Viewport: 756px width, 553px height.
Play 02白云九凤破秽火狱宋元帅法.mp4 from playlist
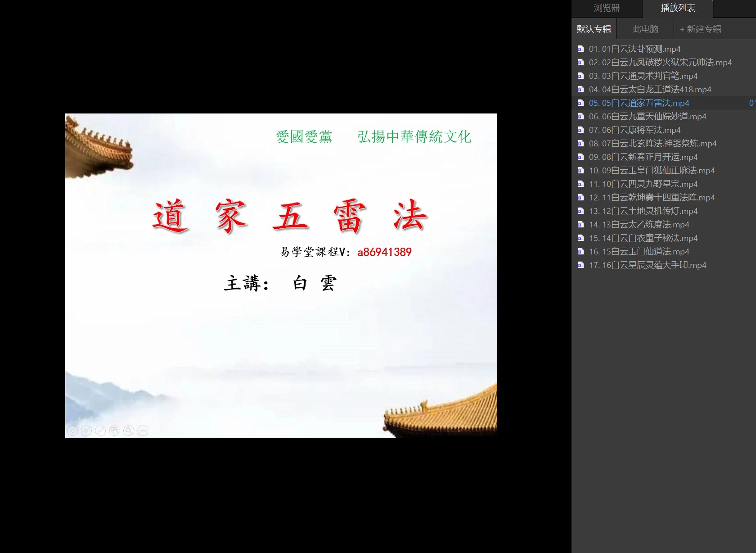coord(660,63)
